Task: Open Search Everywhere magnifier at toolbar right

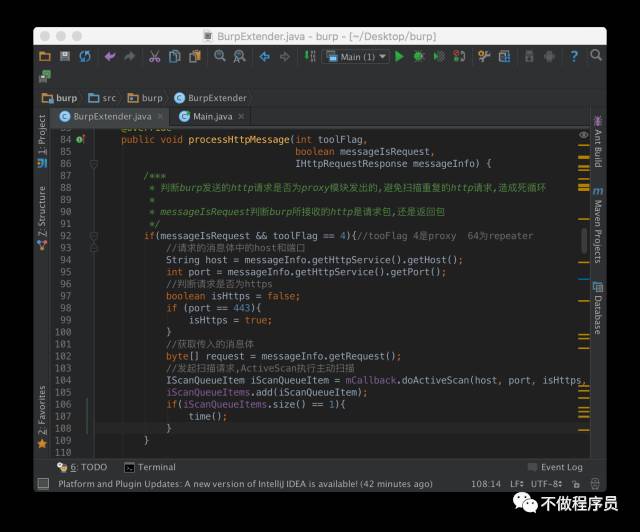Action: pyautogui.click(x=596, y=56)
